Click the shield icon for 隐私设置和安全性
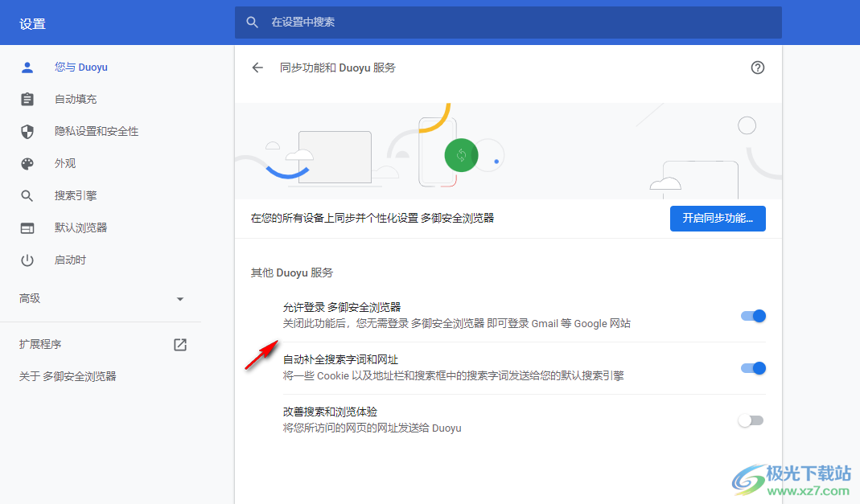Viewport: 860px width, 504px height. click(x=27, y=132)
